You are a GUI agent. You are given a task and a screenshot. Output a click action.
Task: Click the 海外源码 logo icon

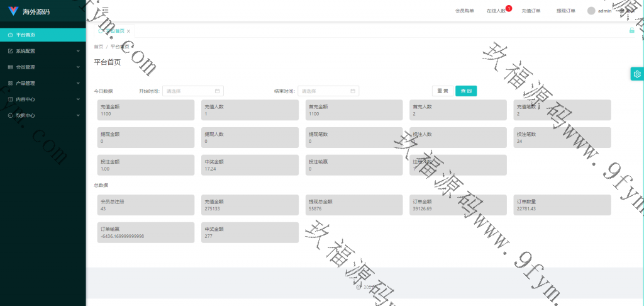point(13,11)
